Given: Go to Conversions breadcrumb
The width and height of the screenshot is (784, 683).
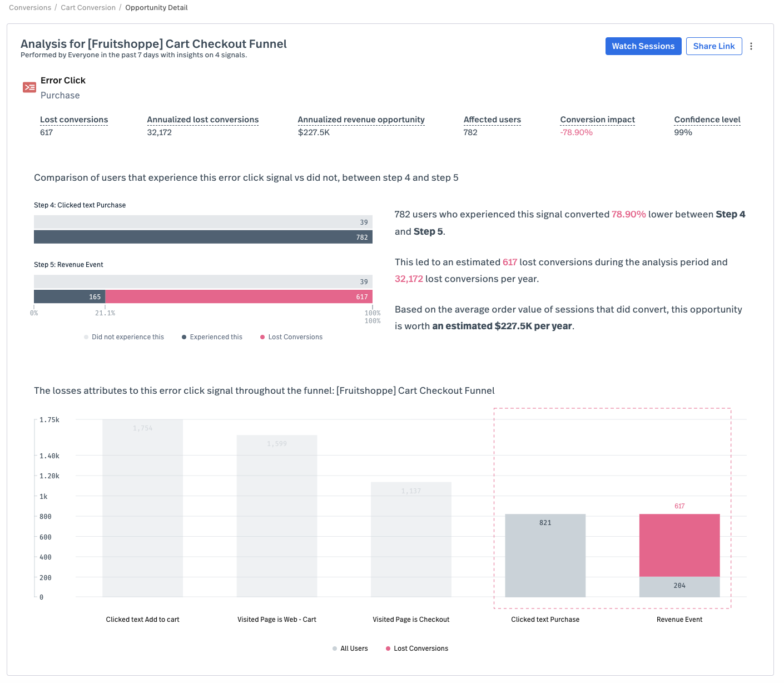Looking at the screenshot, I should 30,8.
